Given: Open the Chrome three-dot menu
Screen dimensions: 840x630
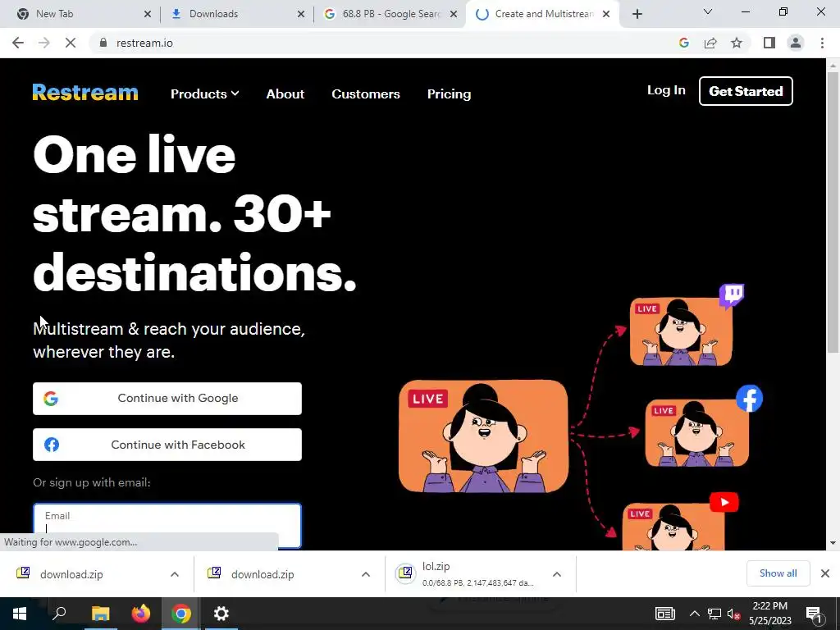Looking at the screenshot, I should coord(822,43).
